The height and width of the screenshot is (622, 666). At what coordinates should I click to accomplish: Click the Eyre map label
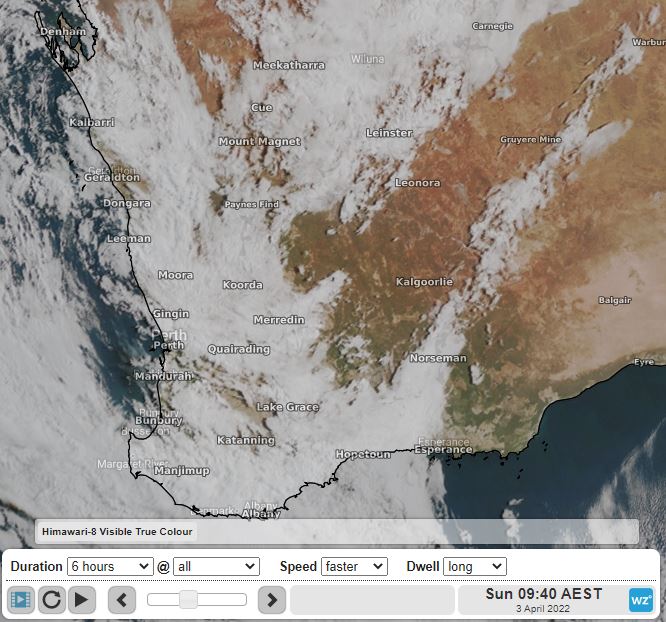tap(644, 362)
